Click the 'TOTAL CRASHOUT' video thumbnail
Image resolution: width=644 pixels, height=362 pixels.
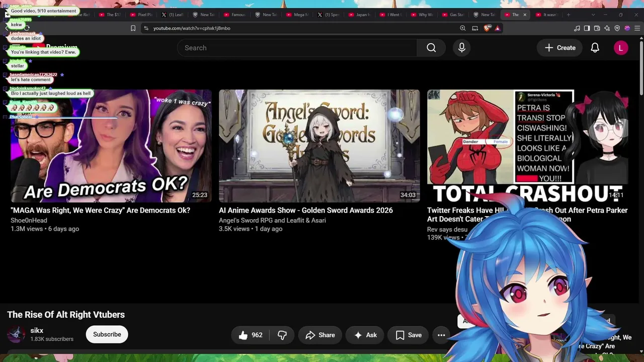[x=527, y=146]
